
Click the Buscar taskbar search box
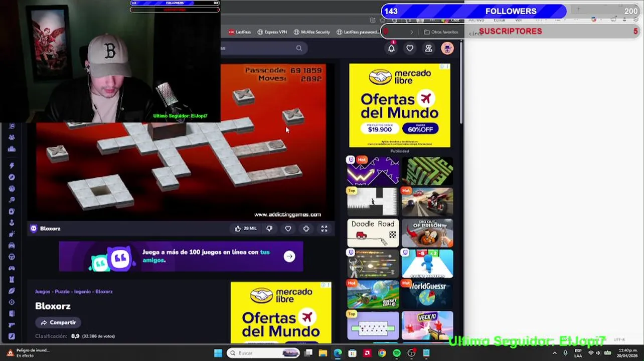pos(263,353)
